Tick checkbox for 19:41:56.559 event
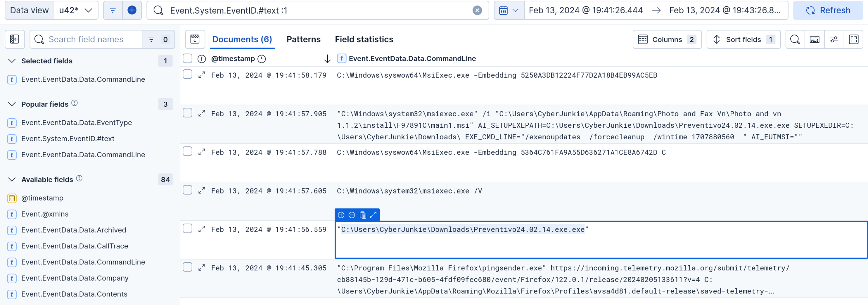The image size is (868, 305). pyautogui.click(x=188, y=229)
